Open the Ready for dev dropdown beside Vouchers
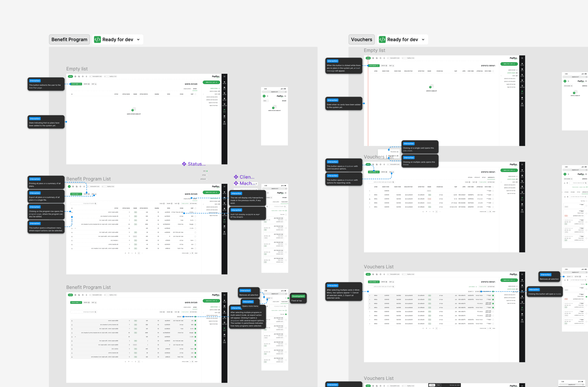The height and width of the screenshot is (387, 588). (423, 40)
